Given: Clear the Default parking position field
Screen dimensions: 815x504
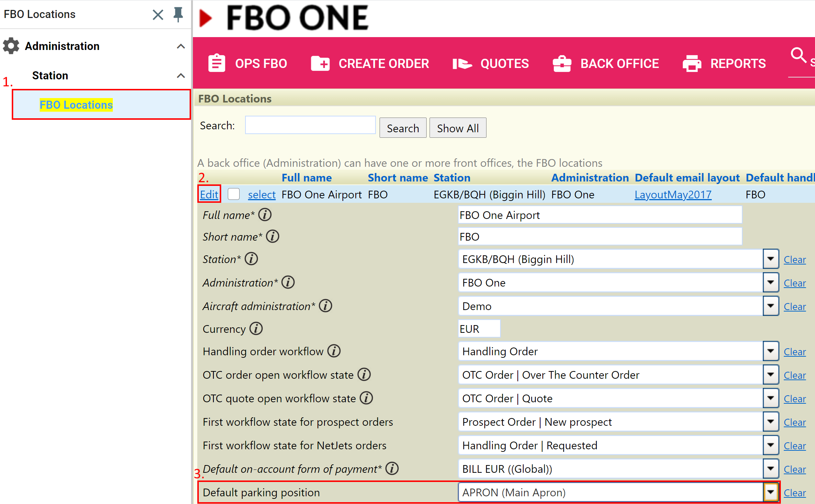Looking at the screenshot, I should tap(795, 493).
